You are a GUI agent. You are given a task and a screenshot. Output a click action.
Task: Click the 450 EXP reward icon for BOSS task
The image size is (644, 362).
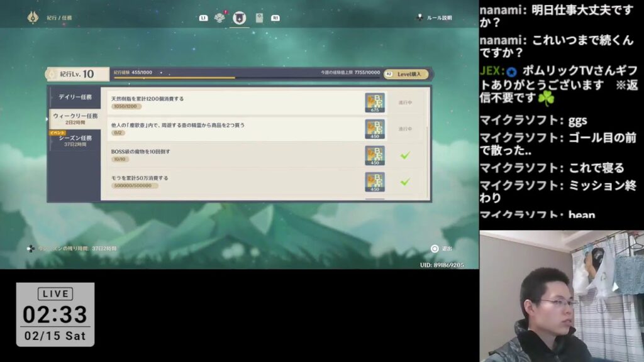tap(375, 155)
